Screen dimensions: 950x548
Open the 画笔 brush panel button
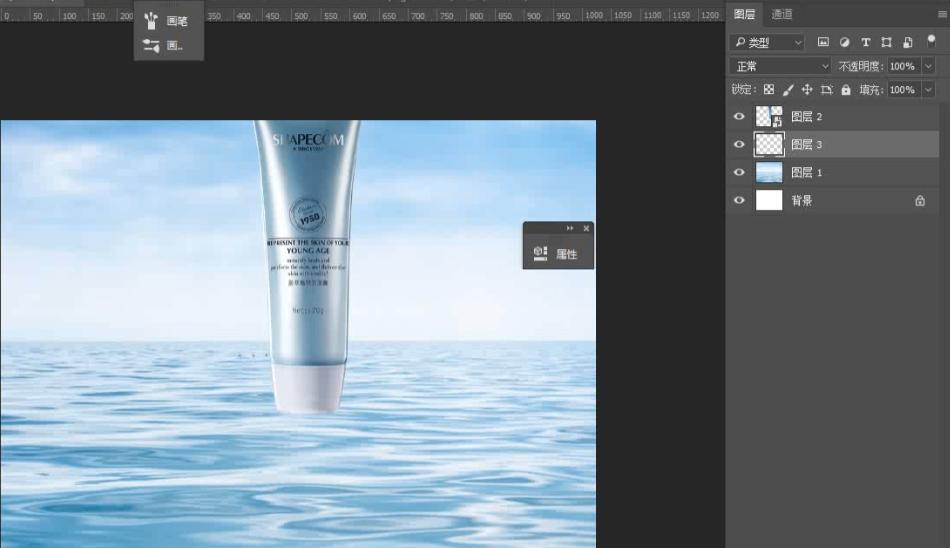coord(167,21)
